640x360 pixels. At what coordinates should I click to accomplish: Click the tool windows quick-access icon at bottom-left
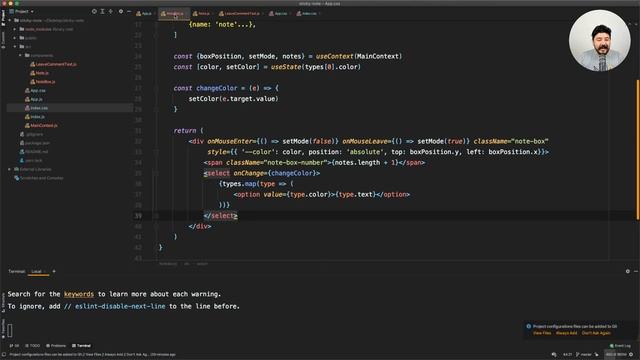[4, 355]
